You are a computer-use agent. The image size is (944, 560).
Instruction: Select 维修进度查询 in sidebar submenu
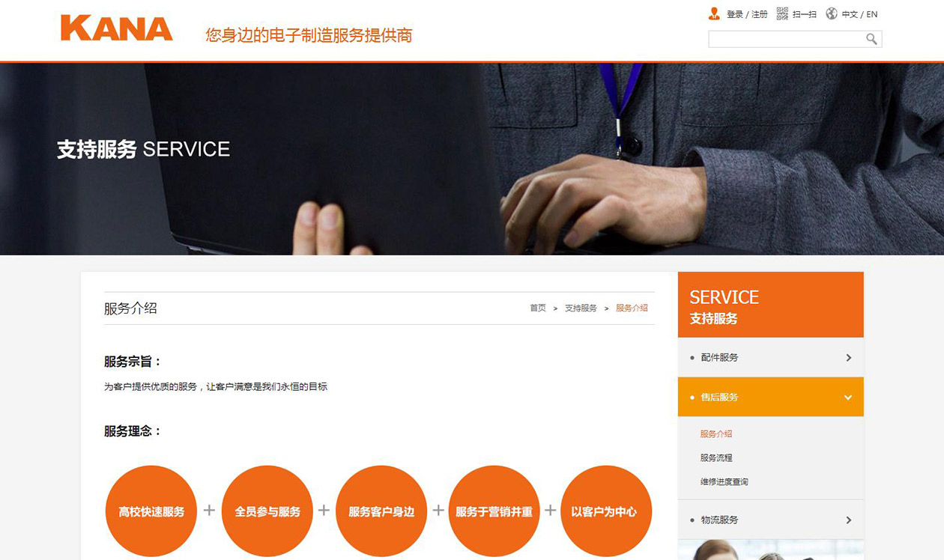click(724, 481)
